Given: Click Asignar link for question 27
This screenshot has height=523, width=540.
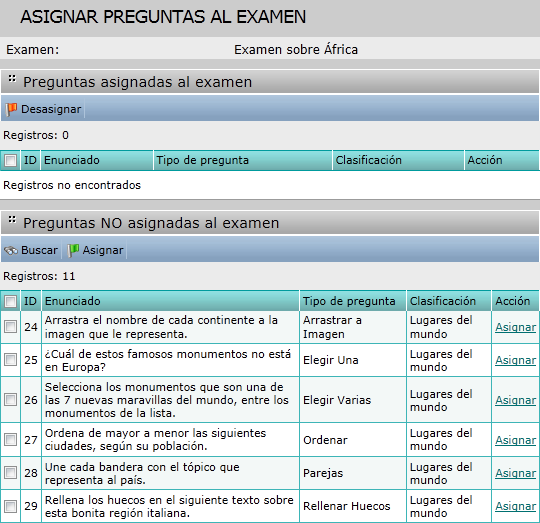Looking at the screenshot, I should click(516, 440).
